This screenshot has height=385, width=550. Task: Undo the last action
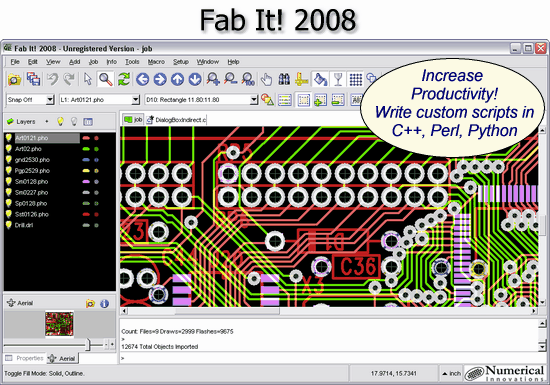point(52,79)
